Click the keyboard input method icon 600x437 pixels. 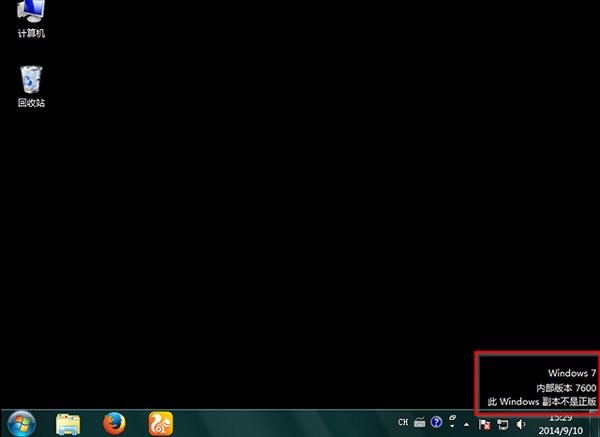click(x=421, y=422)
